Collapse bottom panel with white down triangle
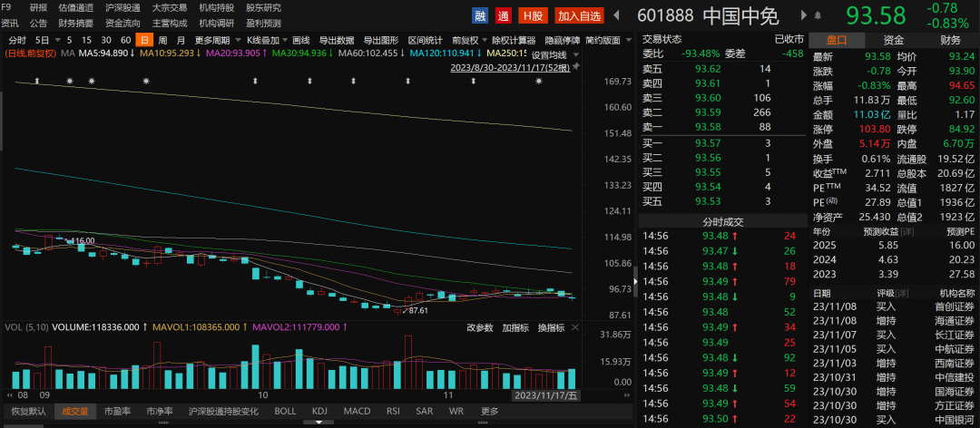This screenshot has height=428, width=980. (x=318, y=423)
